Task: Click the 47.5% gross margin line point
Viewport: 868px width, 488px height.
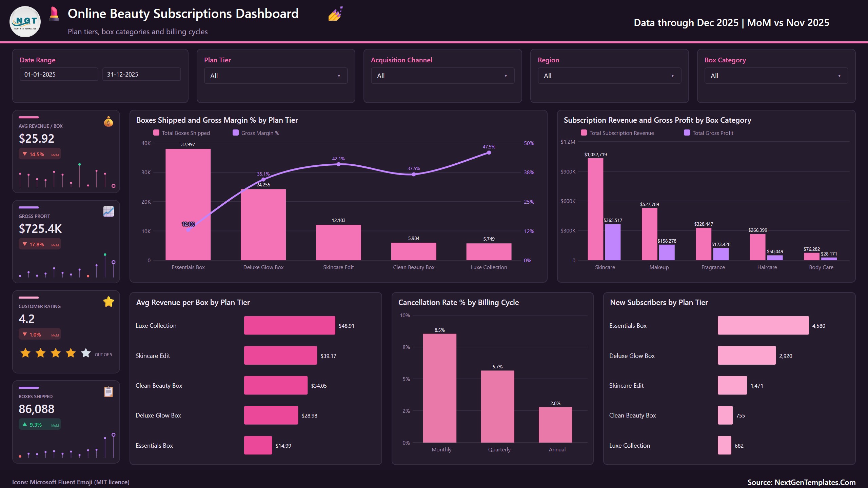Action: click(489, 152)
